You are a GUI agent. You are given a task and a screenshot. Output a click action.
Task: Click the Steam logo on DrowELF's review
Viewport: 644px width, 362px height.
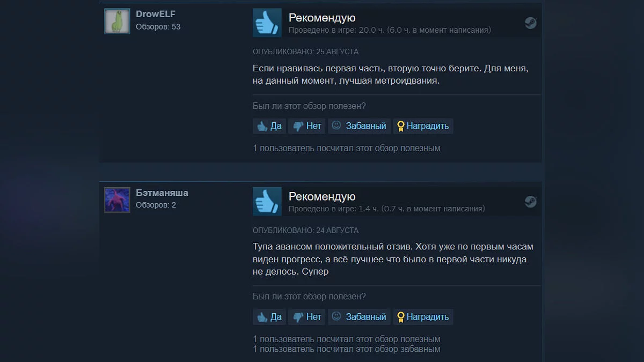tap(530, 23)
